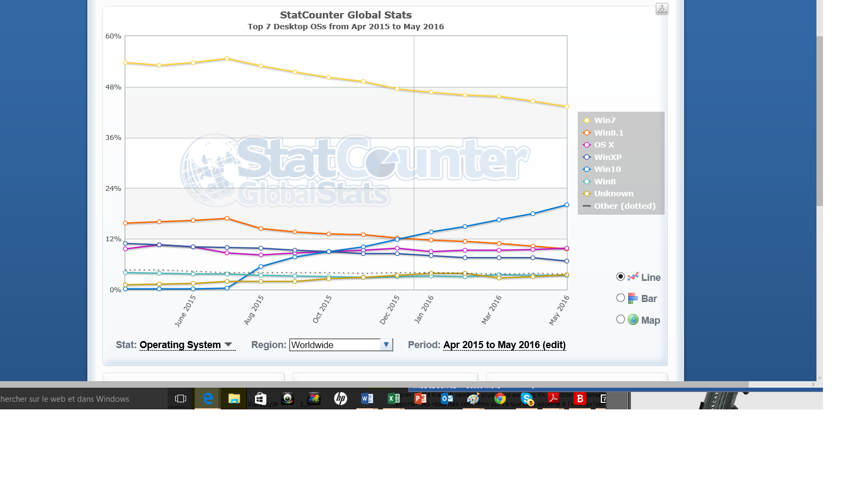Open Microsoft Excel from the taskbar
This screenshot has width=868, height=488.
coord(394,399)
